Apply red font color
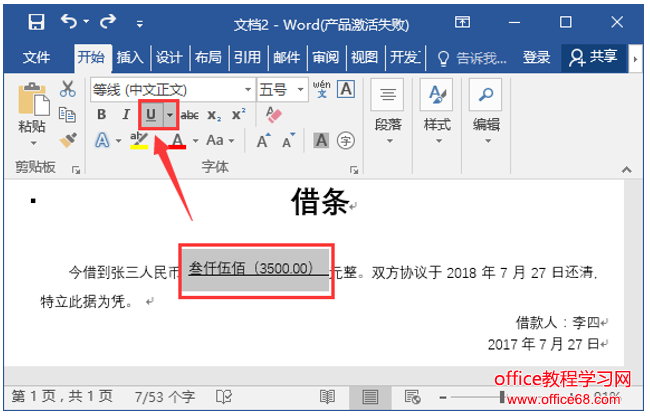The image size is (650, 416). coord(177,141)
